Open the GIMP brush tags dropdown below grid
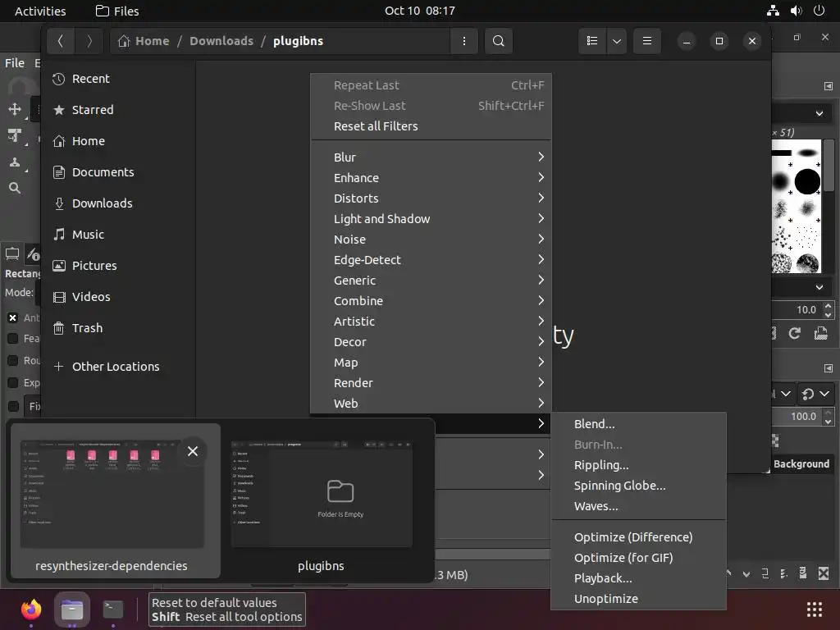This screenshot has width=840, height=630. [819, 287]
